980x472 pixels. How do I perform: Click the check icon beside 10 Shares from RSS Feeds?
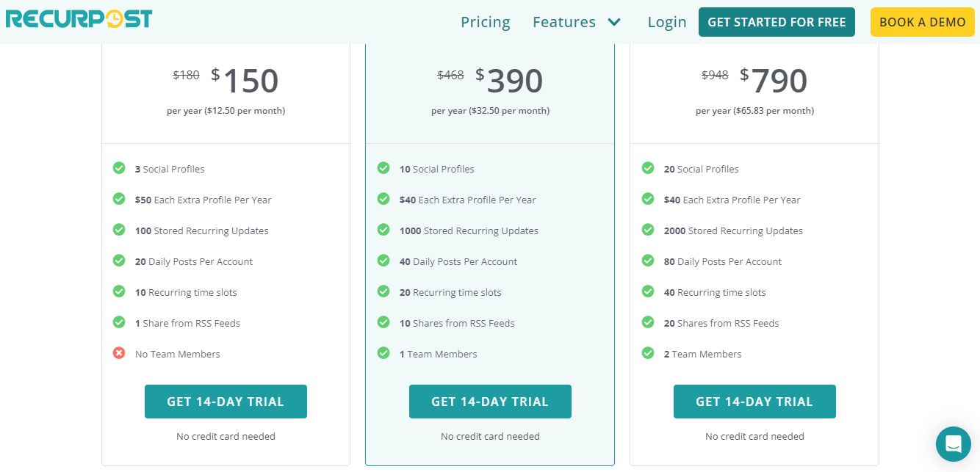click(x=383, y=322)
